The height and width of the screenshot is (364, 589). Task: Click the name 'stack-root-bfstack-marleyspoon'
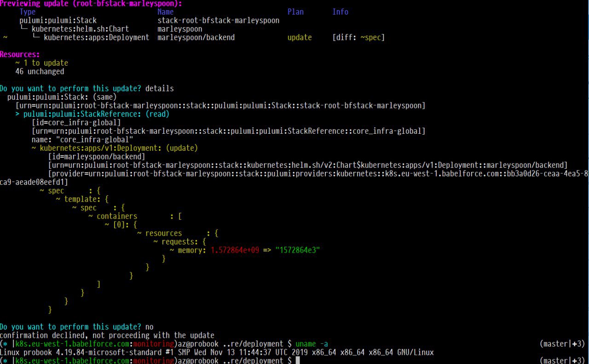[219, 21]
